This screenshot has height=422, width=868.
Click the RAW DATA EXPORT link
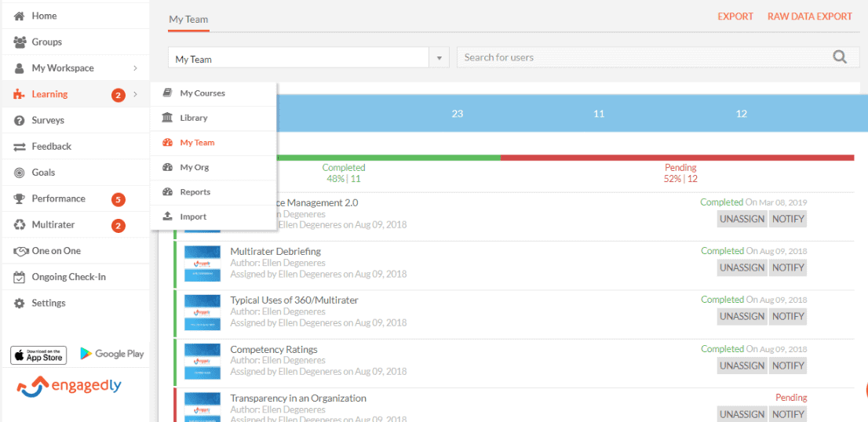(809, 16)
